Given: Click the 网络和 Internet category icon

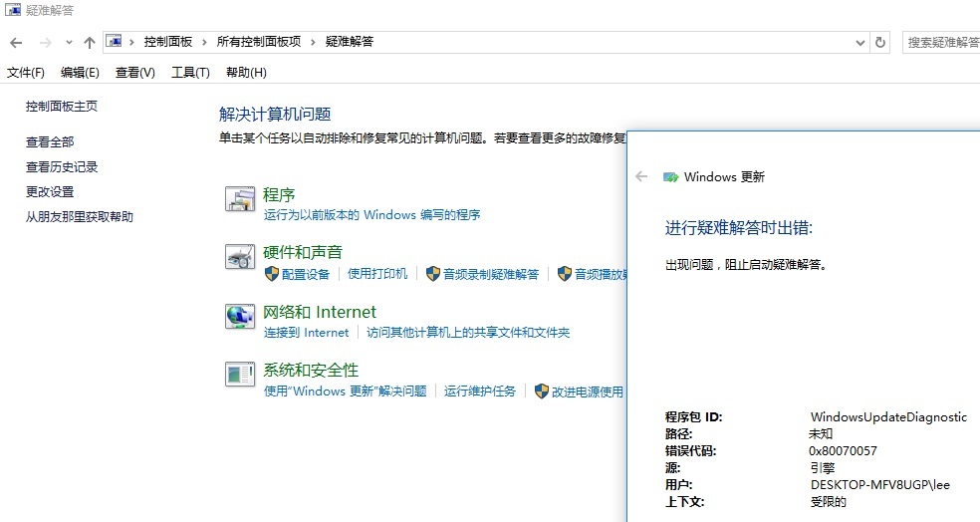Looking at the screenshot, I should point(240,317).
